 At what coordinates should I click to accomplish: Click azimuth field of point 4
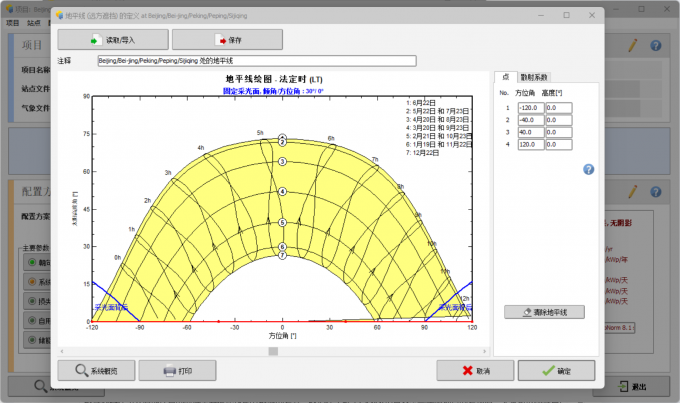[531, 144]
